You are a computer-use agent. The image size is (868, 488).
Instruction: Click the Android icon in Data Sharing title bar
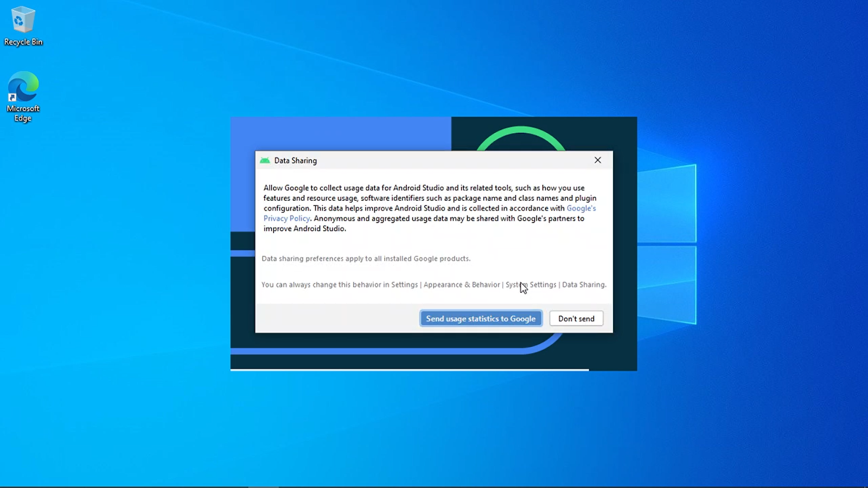(265, 160)
